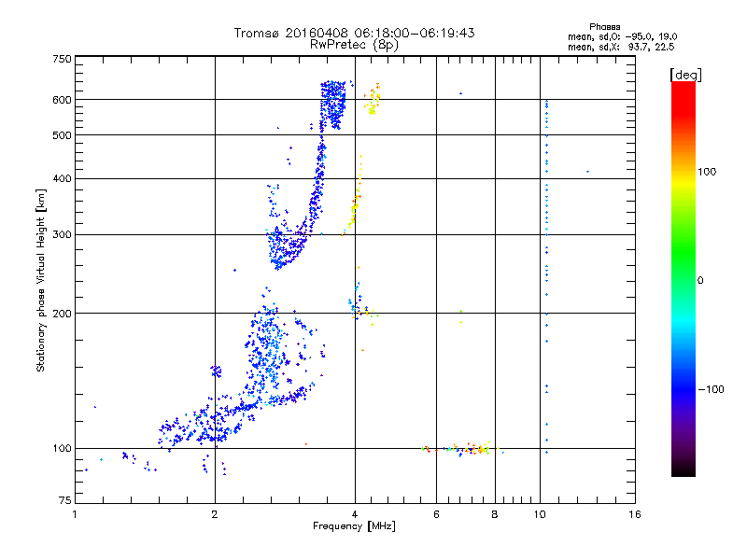The height and width of the screenshot is (560, 747).
Task: Click the subtitle "RwPretec (8p)"
Action: [354, 45]
